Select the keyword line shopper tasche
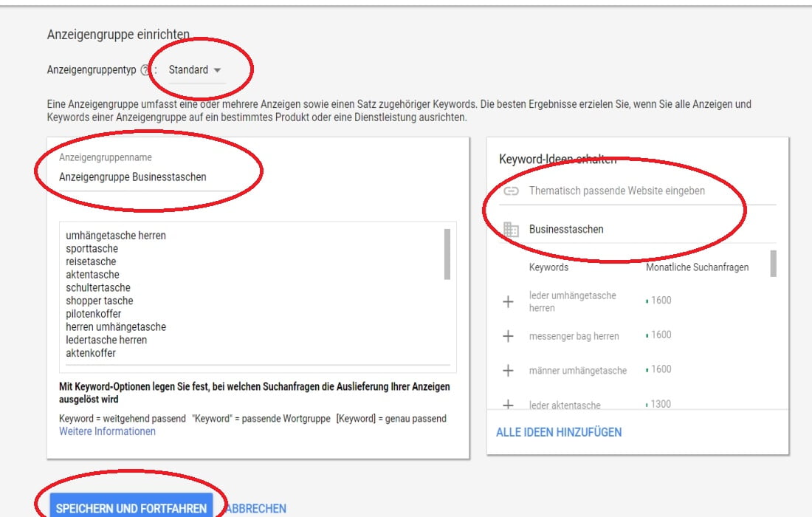The height and width of the screenshot is (517, 812). (x=100, y=301)
